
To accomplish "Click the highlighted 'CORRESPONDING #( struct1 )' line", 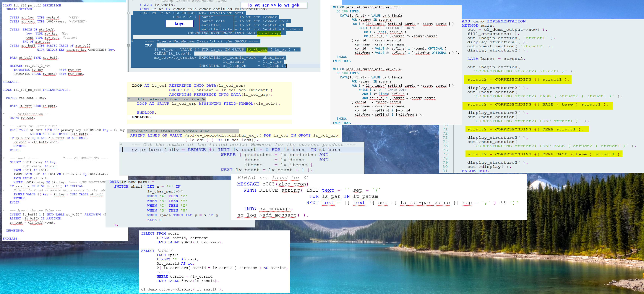I will (x=517, y=80).
